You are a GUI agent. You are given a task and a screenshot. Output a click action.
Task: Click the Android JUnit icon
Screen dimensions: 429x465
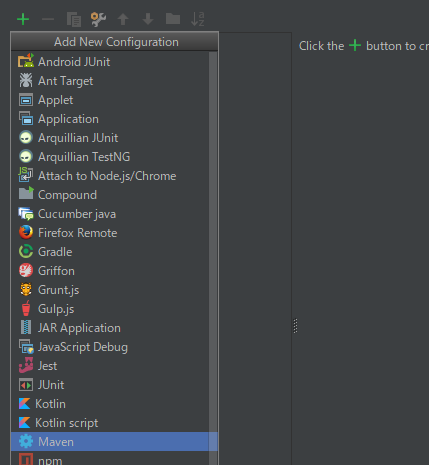(x=26, y=62)
